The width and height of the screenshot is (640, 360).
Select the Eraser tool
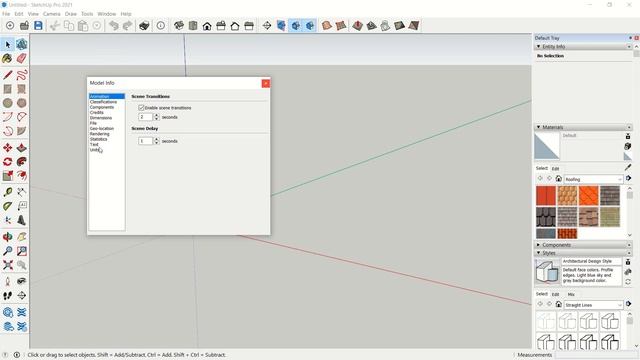[x=22, y=59]
